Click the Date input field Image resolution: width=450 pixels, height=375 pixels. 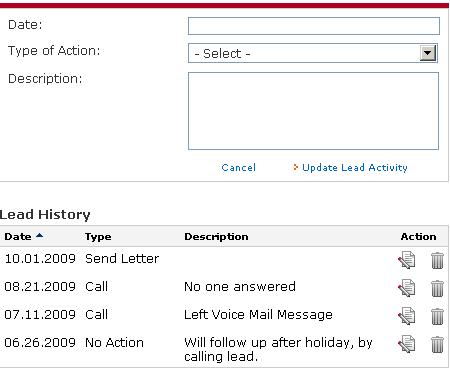[x=314, y=26]
